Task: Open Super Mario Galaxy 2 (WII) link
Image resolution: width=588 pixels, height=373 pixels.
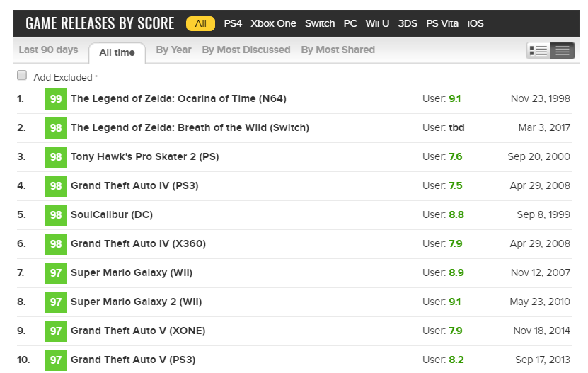Action: pyautogui.click(x=136, y=302)
